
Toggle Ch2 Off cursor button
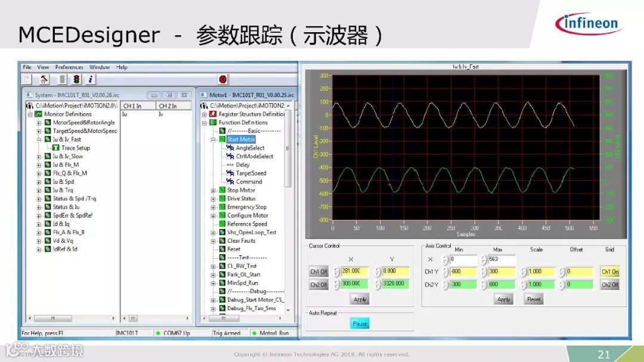[x=318, y=284]
